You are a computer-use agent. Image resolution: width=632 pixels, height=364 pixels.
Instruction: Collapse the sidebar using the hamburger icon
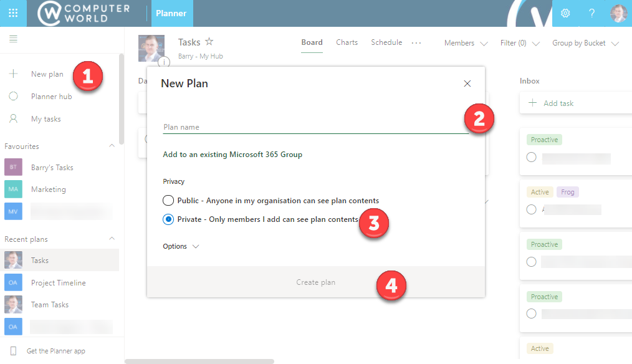12,39
